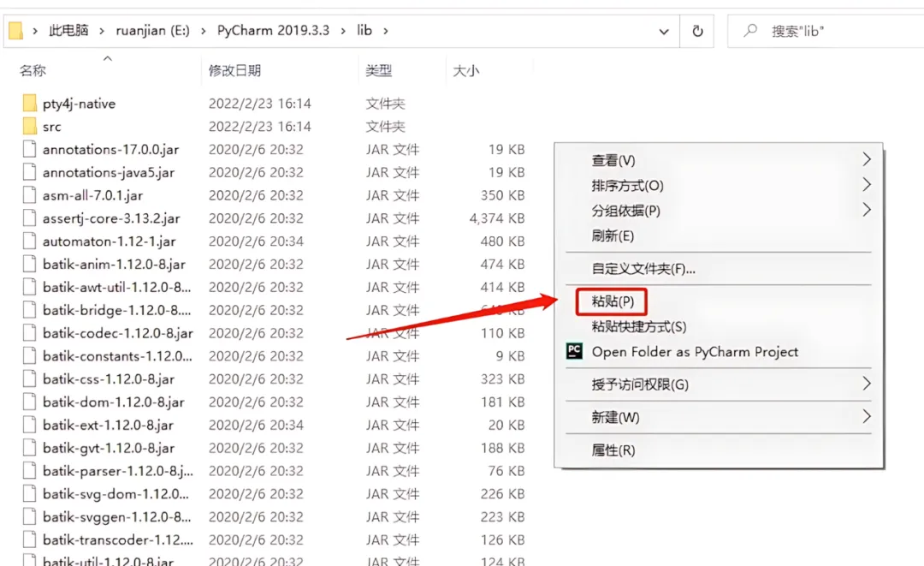Click file icon of automaton-1.12-1.jar
This screenshot has width=924, height=566.
(29, 241)
